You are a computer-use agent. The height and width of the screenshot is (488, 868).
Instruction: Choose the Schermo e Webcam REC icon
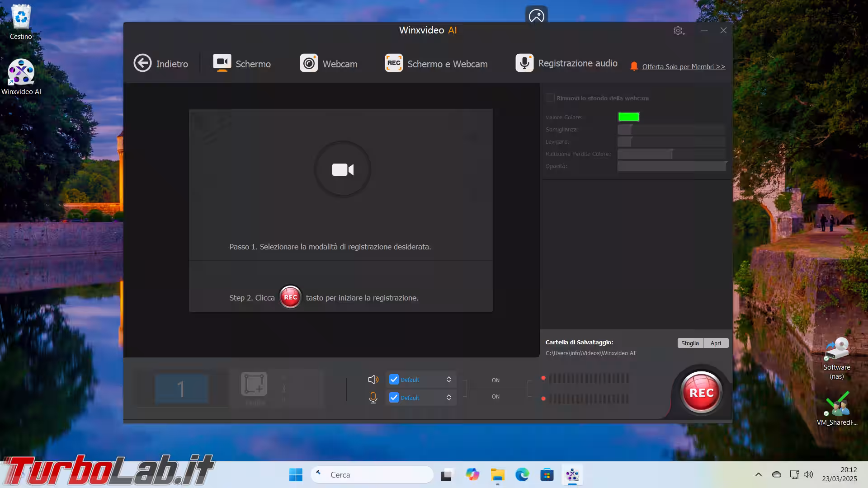[x=394, y=63]
